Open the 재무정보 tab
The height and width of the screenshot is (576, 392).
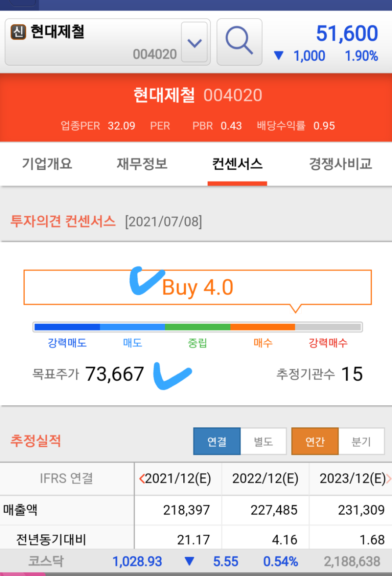coord(142,164)
